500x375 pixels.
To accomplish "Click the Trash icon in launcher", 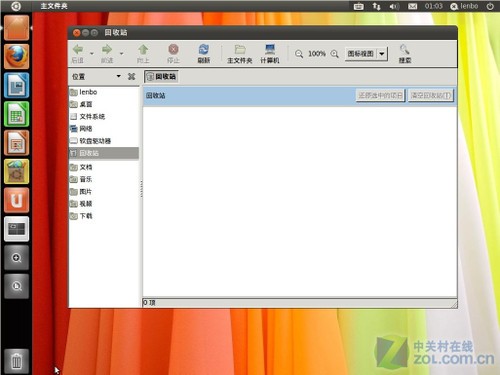I will click(x=16, y=361).
